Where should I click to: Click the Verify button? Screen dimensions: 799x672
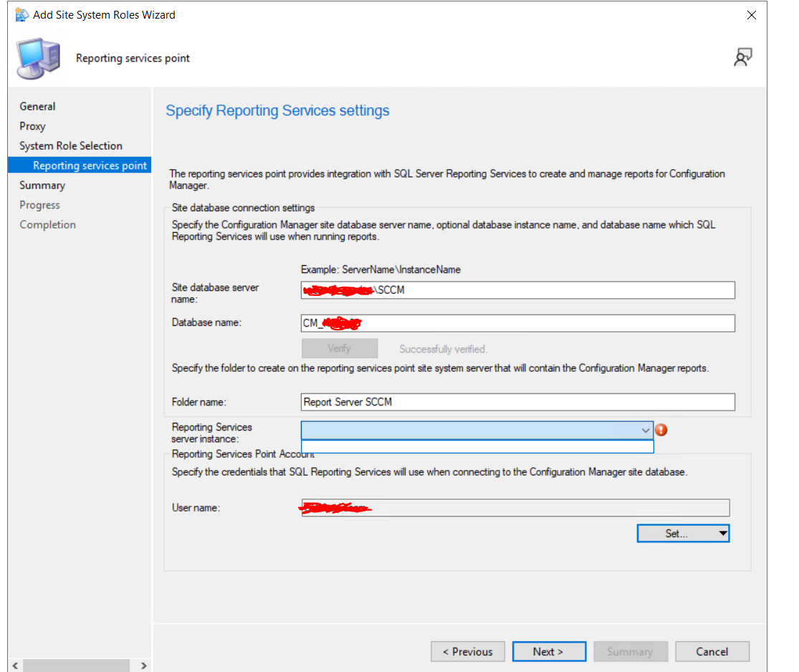340,348
